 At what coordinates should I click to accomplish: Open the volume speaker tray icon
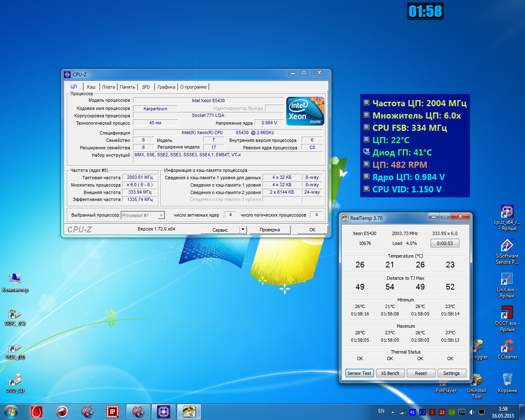[x=472, y=412]
